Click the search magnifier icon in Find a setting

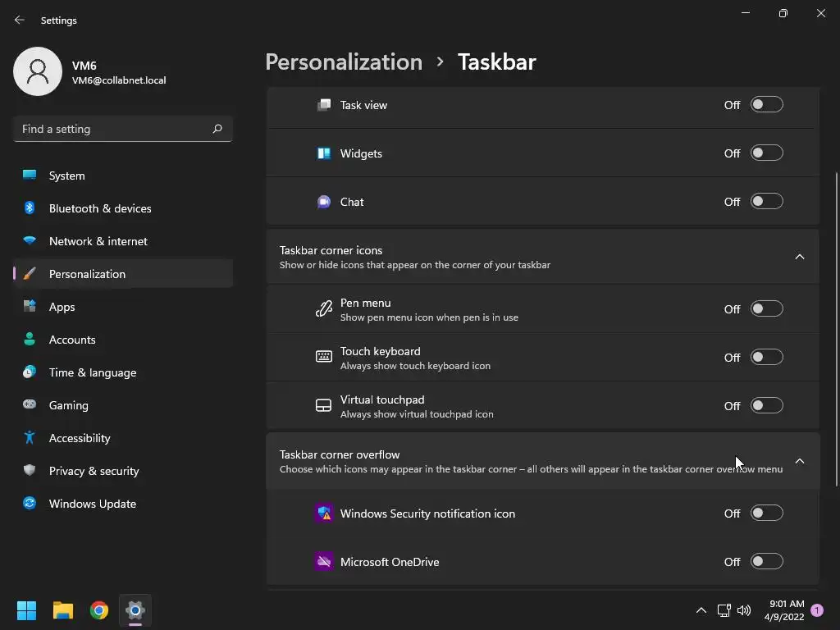coord(217,129)
